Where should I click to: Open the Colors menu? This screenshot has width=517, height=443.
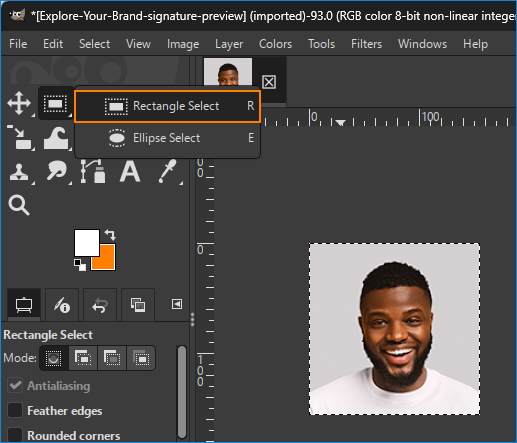(275, 44)
